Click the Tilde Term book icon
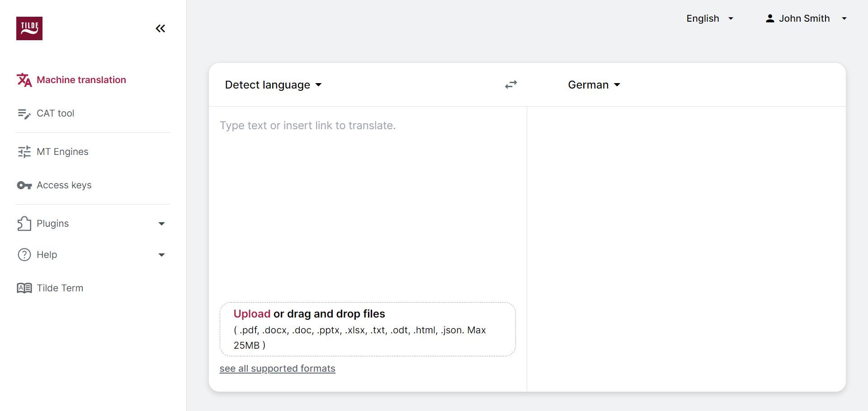The height and width of the screenshot is (411, 868). pyautogui.click(x=24, y=288)
